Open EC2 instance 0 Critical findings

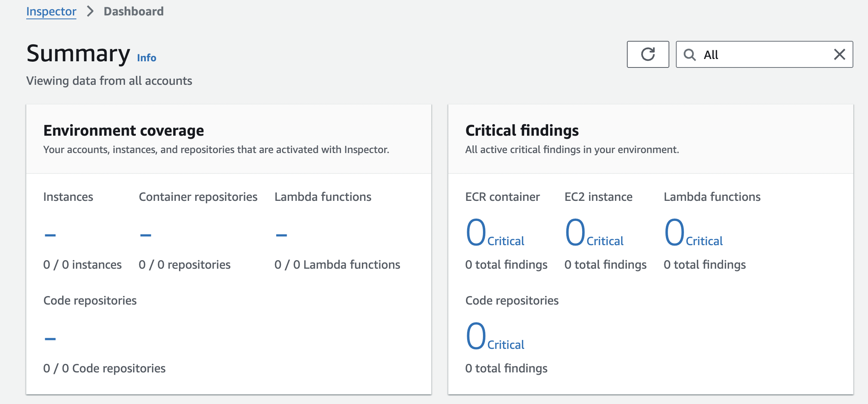coord(594,233)
